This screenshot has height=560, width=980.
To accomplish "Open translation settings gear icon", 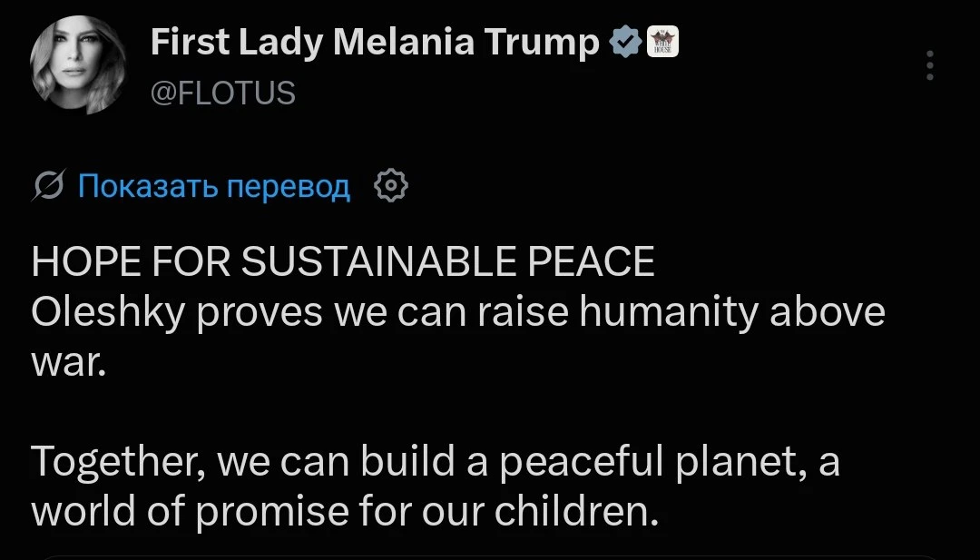I will [x=390, y=186].
